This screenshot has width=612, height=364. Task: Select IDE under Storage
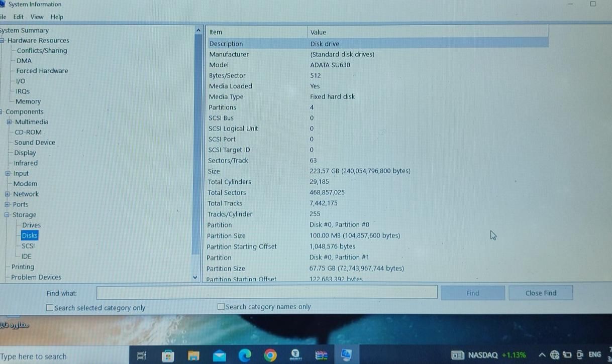pos(26,256)
